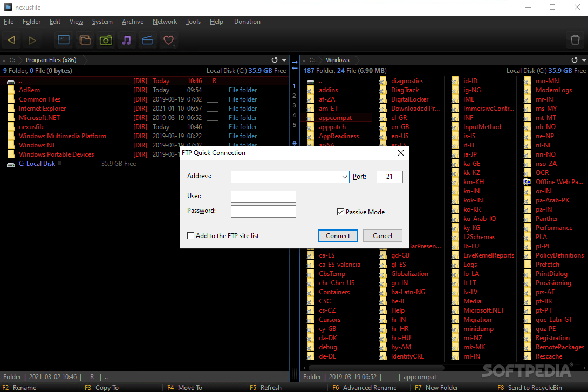
Task: Click the copy-to-right panel arrow icon
Action: pos(295,62)
